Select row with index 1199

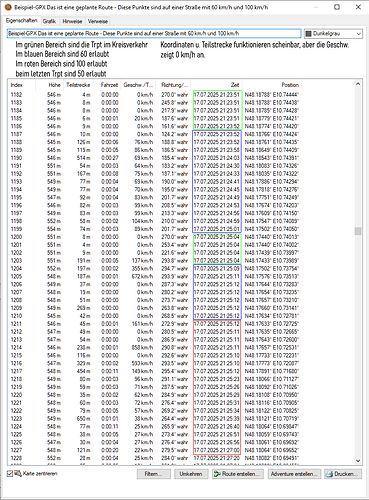[x=155, y=229]
